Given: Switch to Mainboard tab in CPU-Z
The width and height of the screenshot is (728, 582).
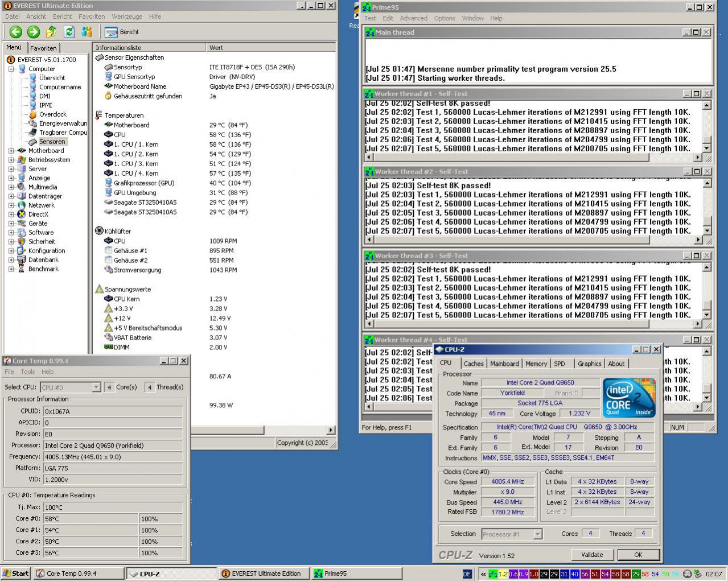Looking at the screenshot, I should click(504, 364).
